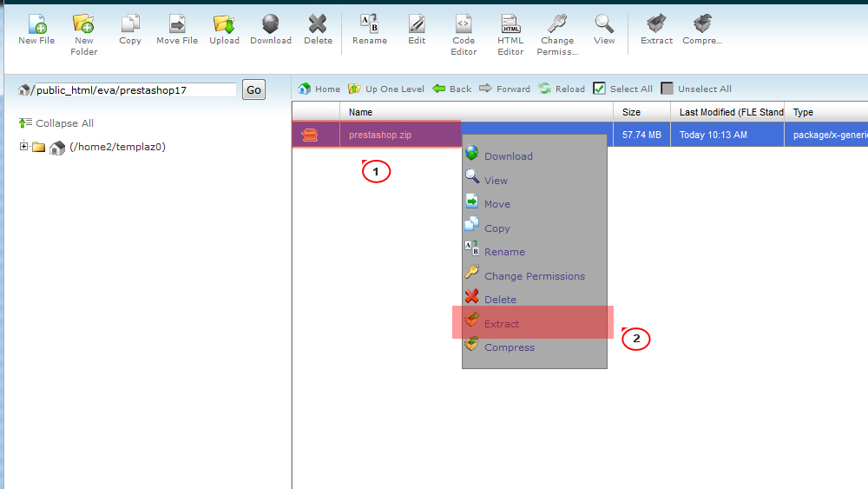Select the Rename toolbar icon

click(370, 30)
